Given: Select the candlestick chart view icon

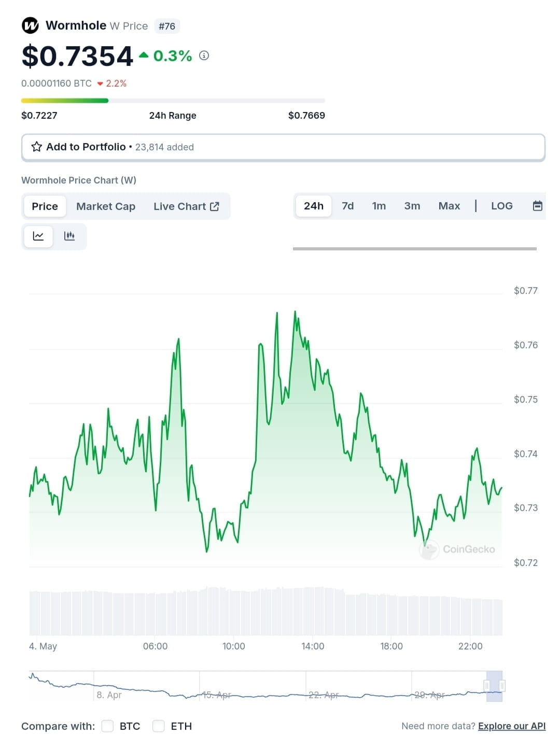Looking at the screenshot, I should 69,236.
